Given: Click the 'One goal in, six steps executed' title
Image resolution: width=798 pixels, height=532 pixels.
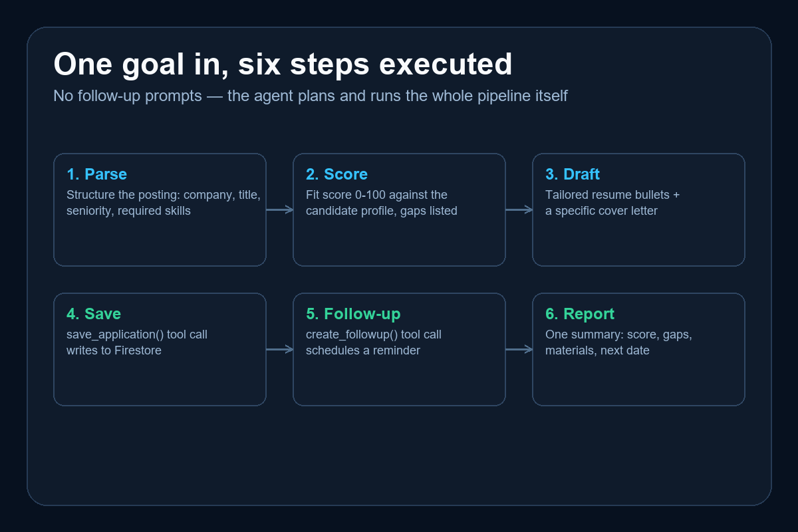Looking at the screenshot, I should pos(283,65).
